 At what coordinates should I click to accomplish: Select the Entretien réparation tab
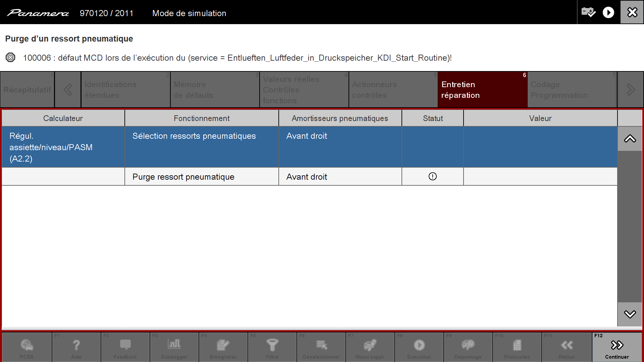click(x=483, y=89)
